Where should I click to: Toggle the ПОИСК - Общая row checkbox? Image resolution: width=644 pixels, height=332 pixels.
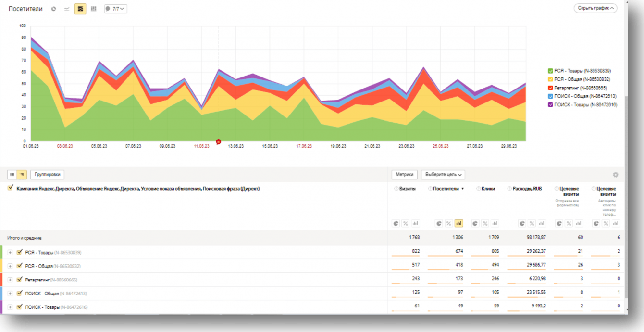tap(20, 293)
